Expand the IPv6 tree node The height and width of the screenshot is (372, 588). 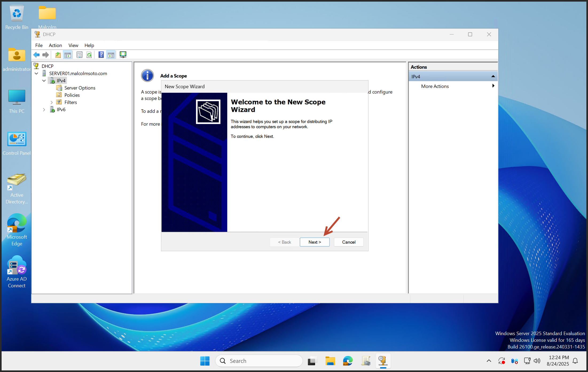tap(44, 110)
